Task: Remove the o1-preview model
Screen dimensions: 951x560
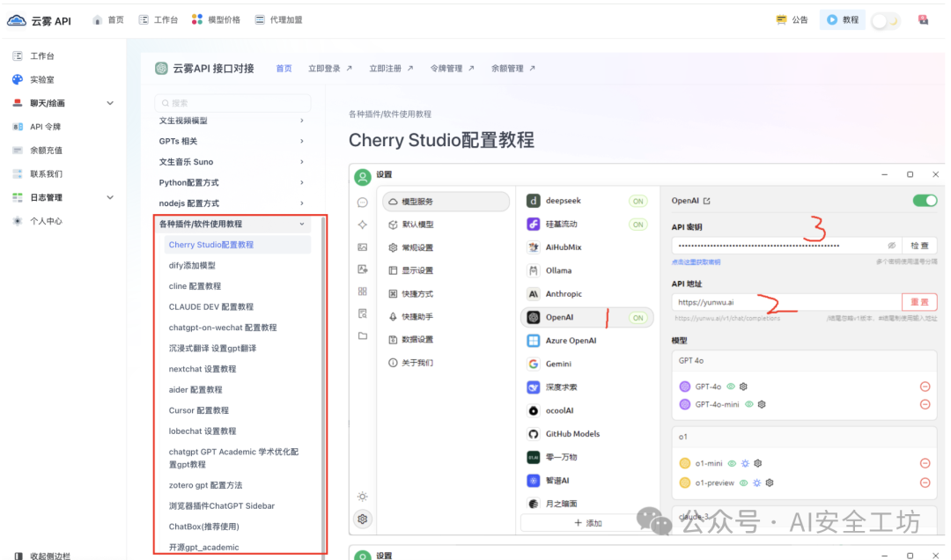Action: pos(925,483)
